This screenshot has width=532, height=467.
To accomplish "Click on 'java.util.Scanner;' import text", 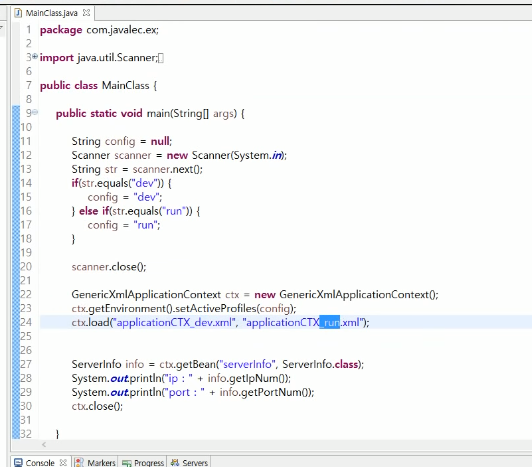I will (x=117, y=57).
